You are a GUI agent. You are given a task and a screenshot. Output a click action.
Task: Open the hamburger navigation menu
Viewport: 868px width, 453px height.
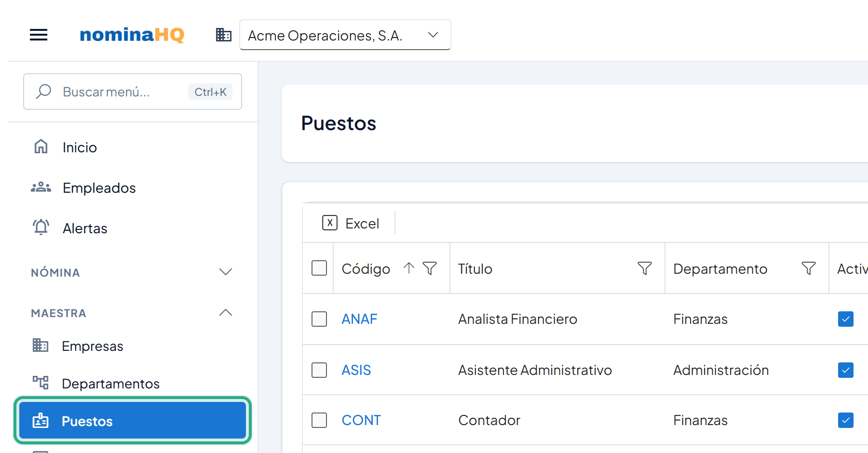[39, 35]
